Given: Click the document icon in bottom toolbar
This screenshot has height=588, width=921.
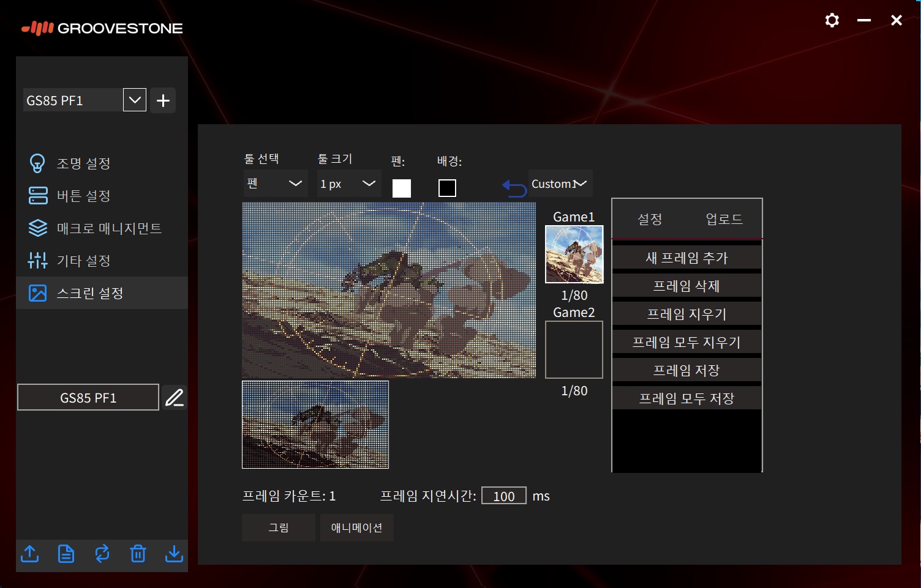Looking at the screenshot, I should coord(66,554).
